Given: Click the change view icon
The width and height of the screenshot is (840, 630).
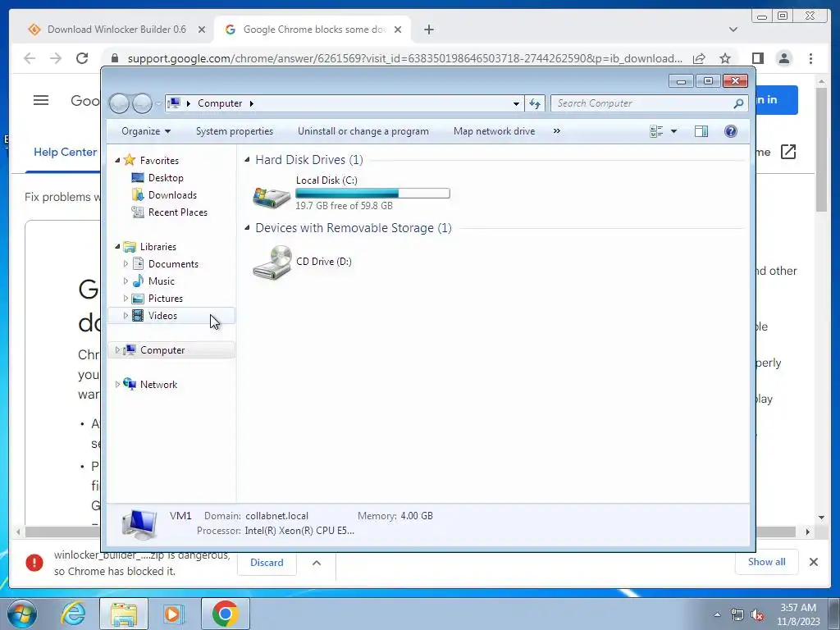Looking at the screenshot, I should pyautogui.click(x=656, y=131).
